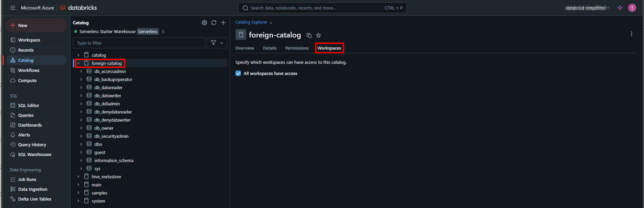Expand db_datawriter schema
The image size is (644, 208).
pos(81,96)
